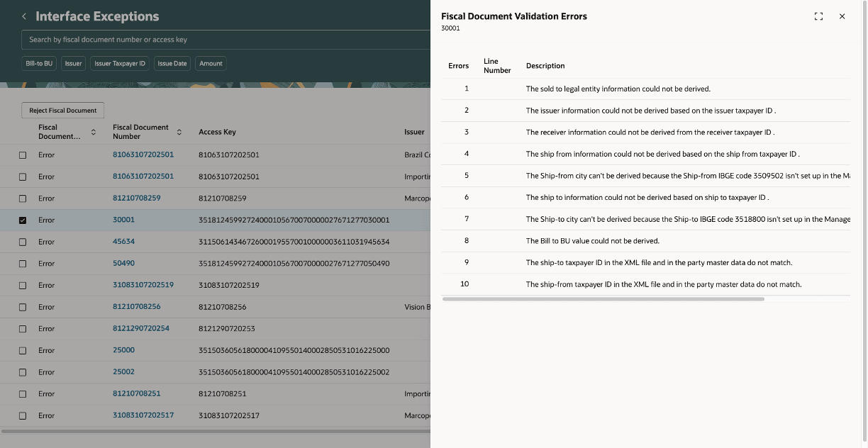Select error row 5 about Ship-from city
This screenshot has height=448, width=868.
click(x=645, y=176)
